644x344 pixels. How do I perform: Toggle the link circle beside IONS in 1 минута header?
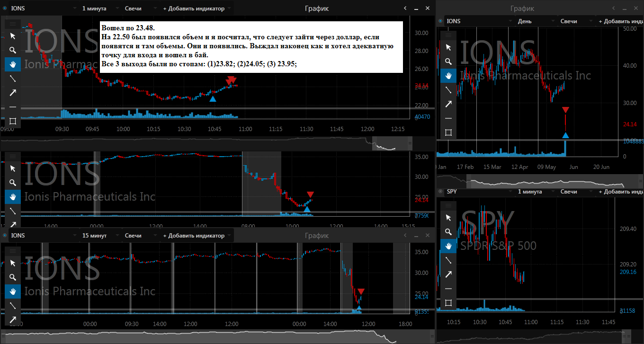click(x=5, y=8)
